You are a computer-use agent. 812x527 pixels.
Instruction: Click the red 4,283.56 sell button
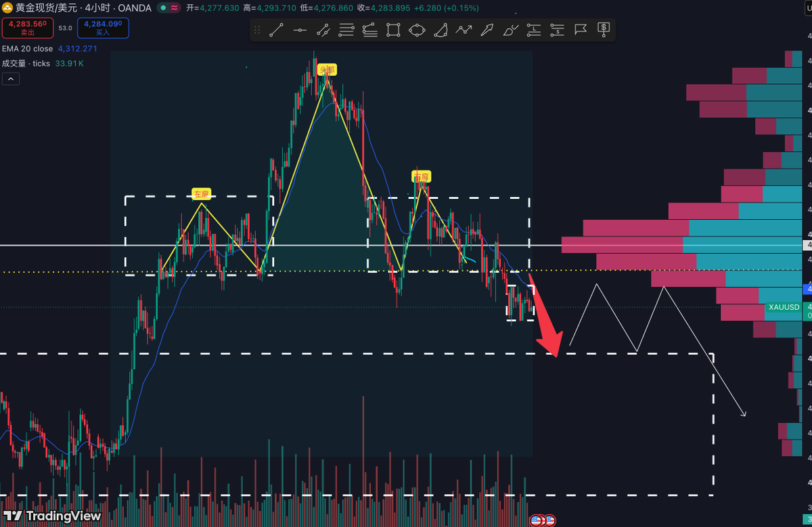click(x=27, y=28)
